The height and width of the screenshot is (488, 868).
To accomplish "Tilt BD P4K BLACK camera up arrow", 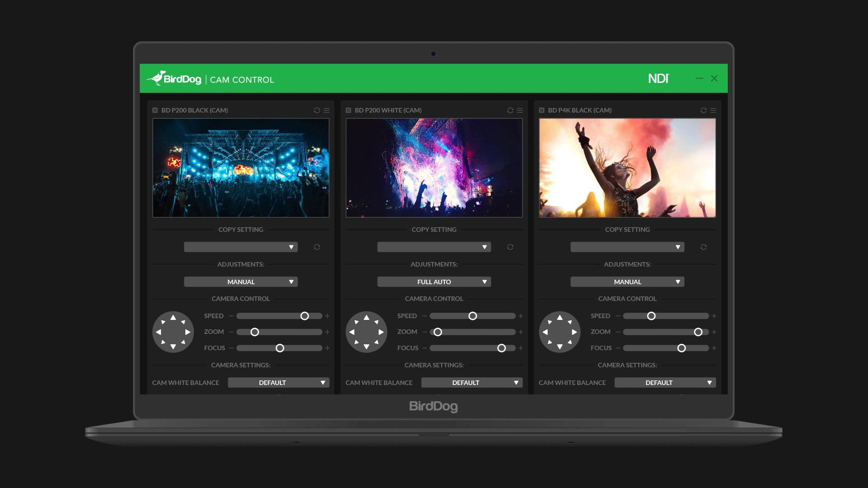I will click(560, 317).
